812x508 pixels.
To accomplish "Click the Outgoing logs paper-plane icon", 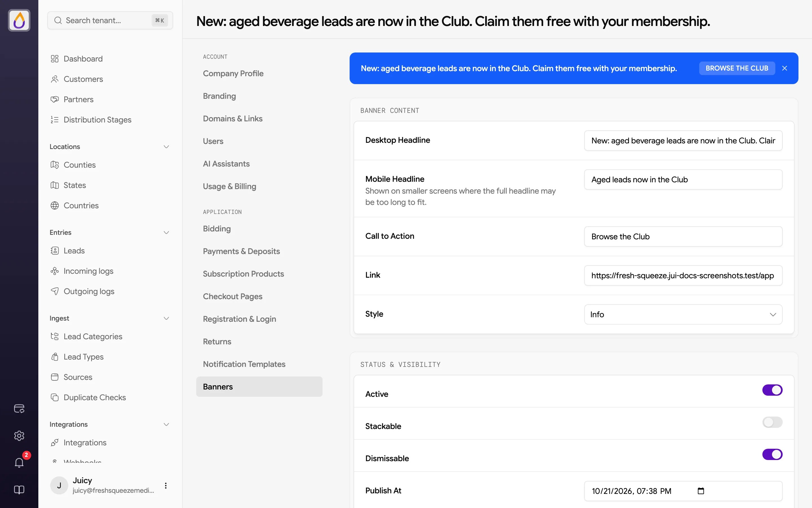I will (x=55, y=291).
